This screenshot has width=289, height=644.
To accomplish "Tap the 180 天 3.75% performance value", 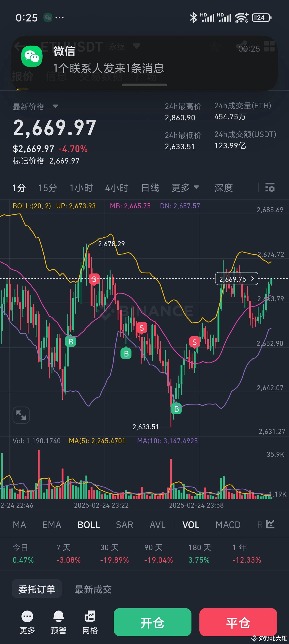I will pos(199,560).
